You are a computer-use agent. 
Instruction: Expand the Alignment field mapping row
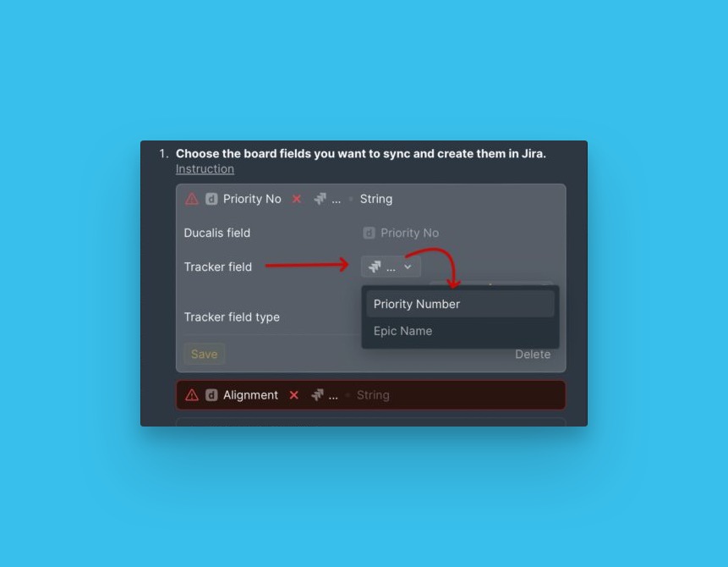[370, 395]
